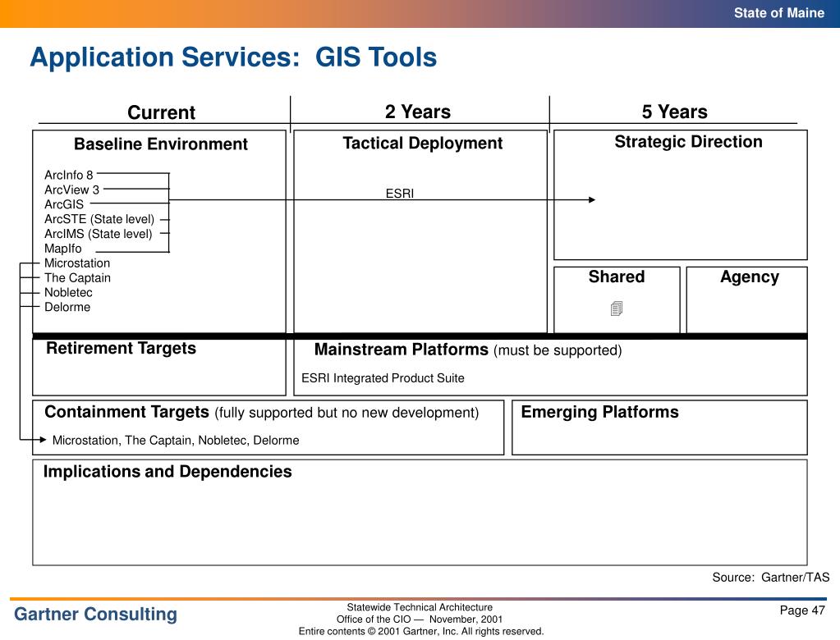The image size is (840, 640).
Task: Select the 'Microstation, The Captain, Nobletec, Delorme' line
Action: (x=176, y=441)
